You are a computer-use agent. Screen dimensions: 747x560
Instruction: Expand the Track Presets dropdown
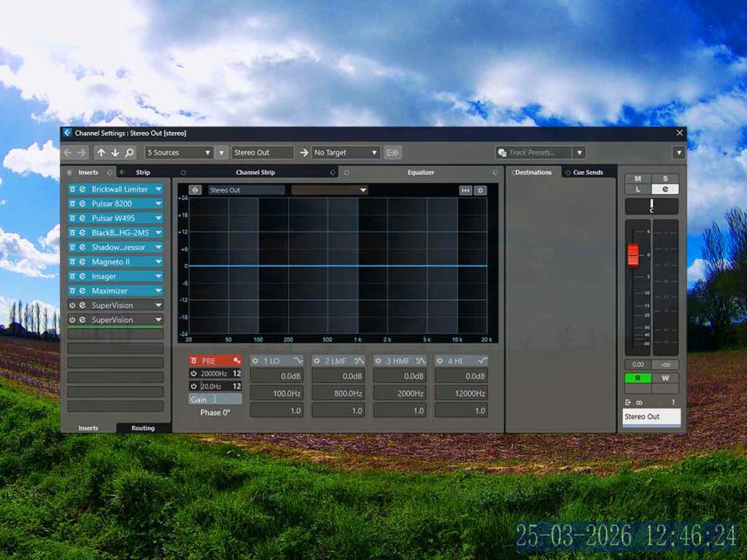[578, 152]
